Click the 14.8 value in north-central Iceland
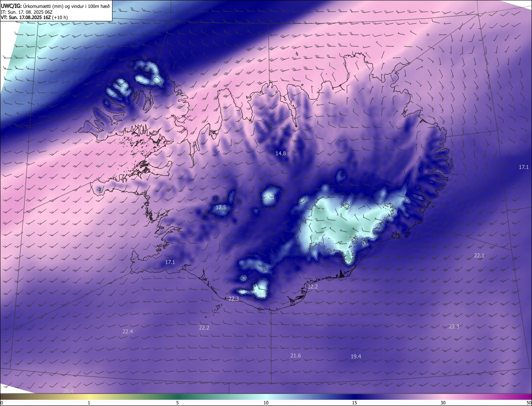 pos(281,153)
